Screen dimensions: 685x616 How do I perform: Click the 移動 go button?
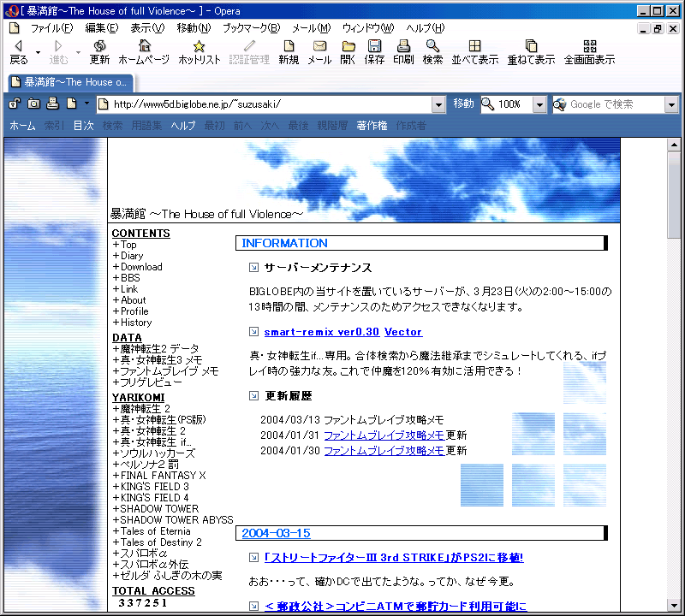click(463, 104)
